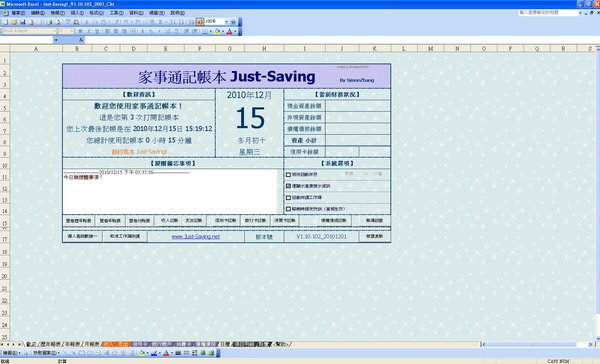
Task: Click the vertical scrollbar down arrow
Action: 598,338
